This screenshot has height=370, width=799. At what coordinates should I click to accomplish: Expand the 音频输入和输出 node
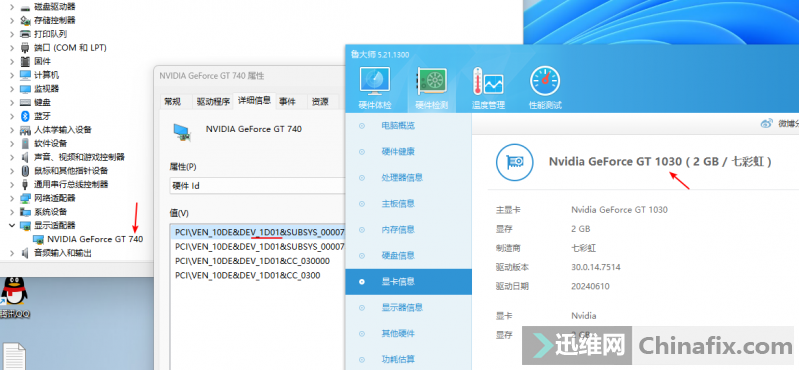tap(12, 253)
